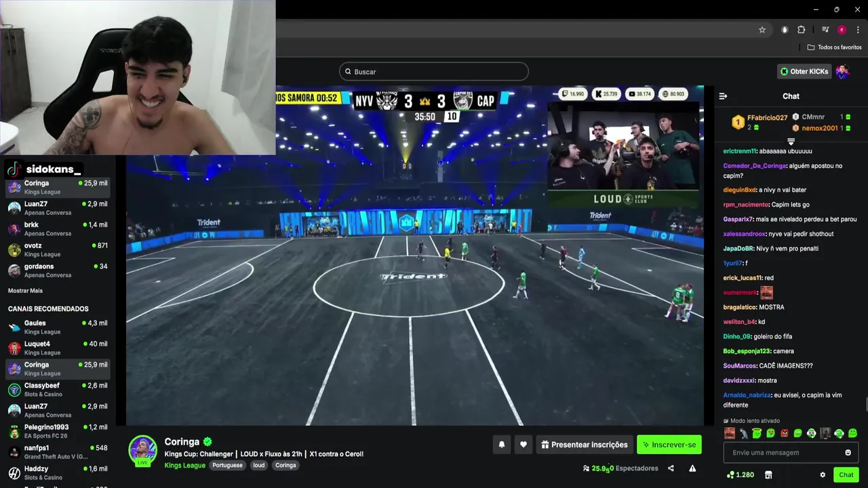Pick the green halo angel emote
The width and height of the screenshot is (868, 488).
(757, 434)
